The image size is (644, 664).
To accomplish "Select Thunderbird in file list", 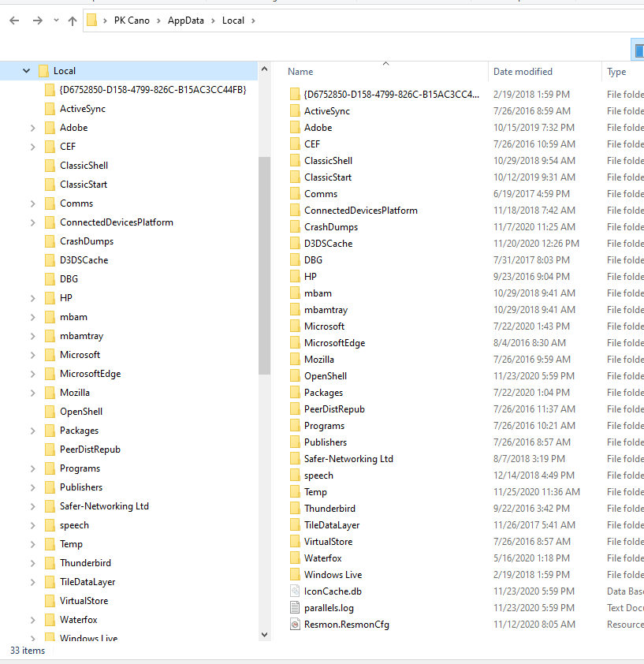I will [x=329, y=509].
